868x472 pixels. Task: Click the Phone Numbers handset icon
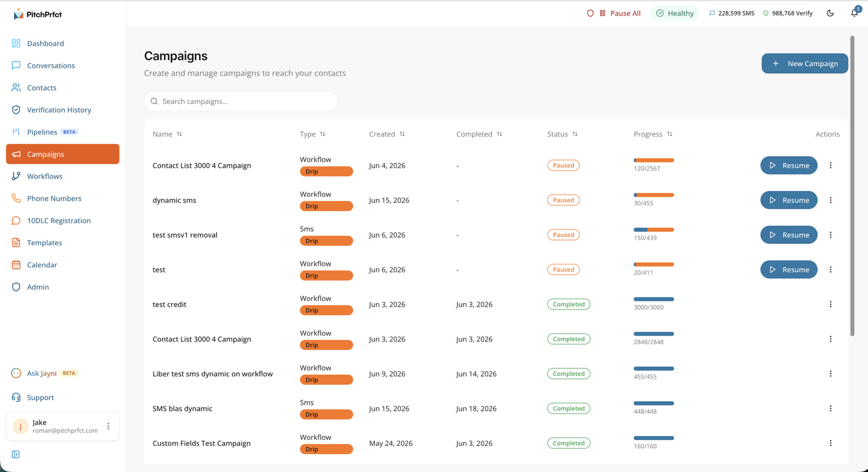[16, 198]
